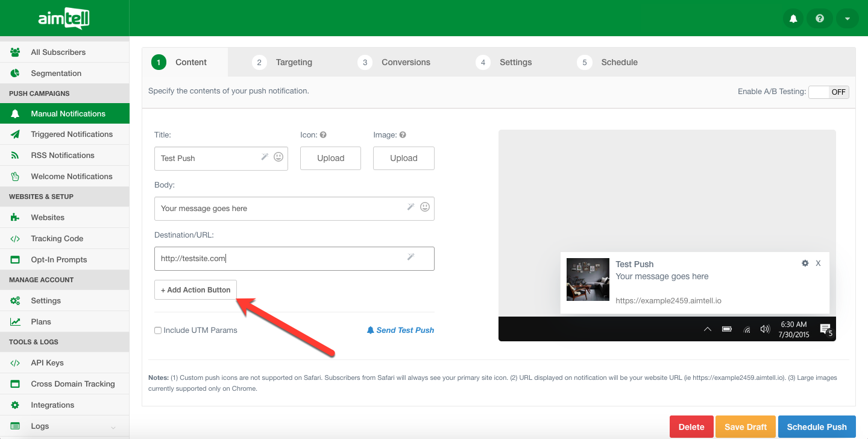Toggle the Enable A/B Testing switch
Viewport: 868px width, 439px height.
coord(828,92)
